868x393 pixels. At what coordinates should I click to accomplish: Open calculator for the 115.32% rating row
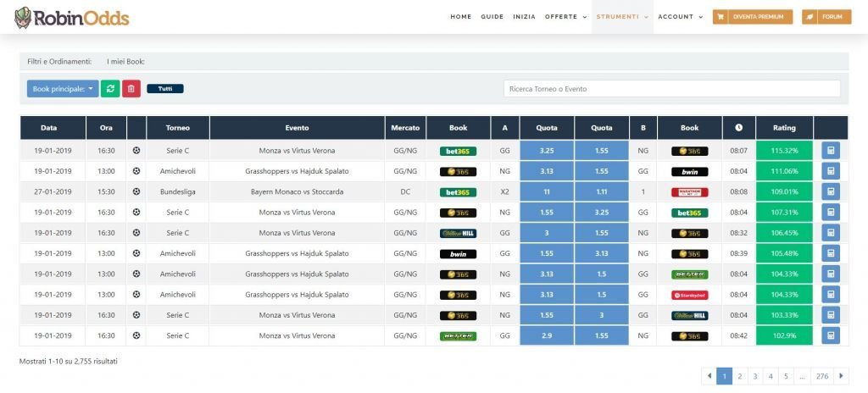(830, 151)
